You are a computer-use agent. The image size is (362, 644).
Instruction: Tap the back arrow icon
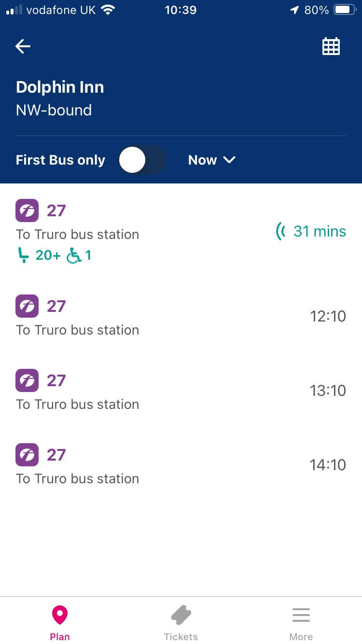pyautogui.click(x=23, y=46)
